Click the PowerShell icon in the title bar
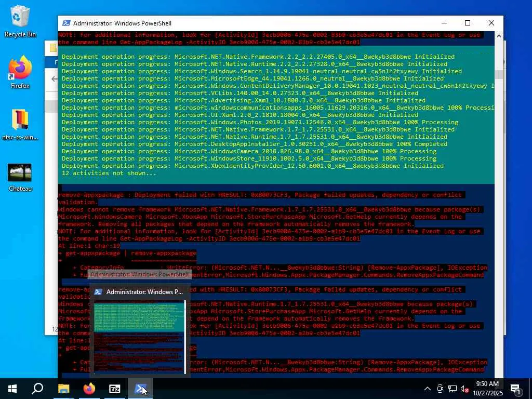This screenshot has height=399, width=532. tap(66, 23)
